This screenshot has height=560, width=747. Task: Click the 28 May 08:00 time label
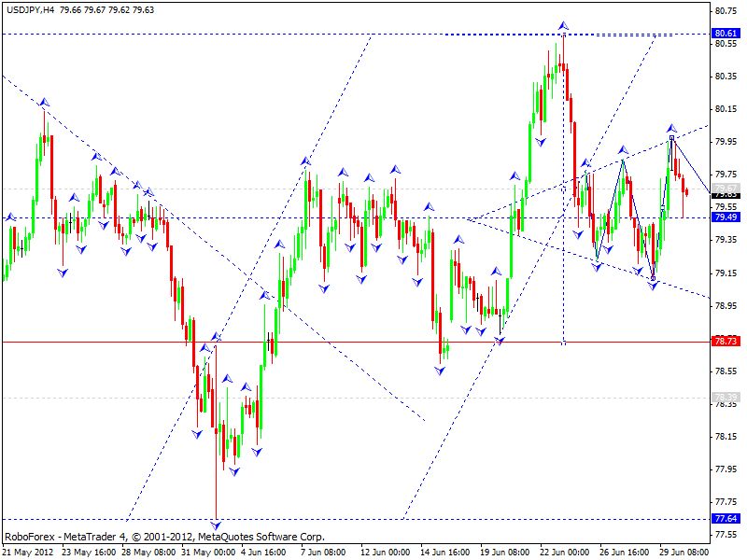click(148, 553)
